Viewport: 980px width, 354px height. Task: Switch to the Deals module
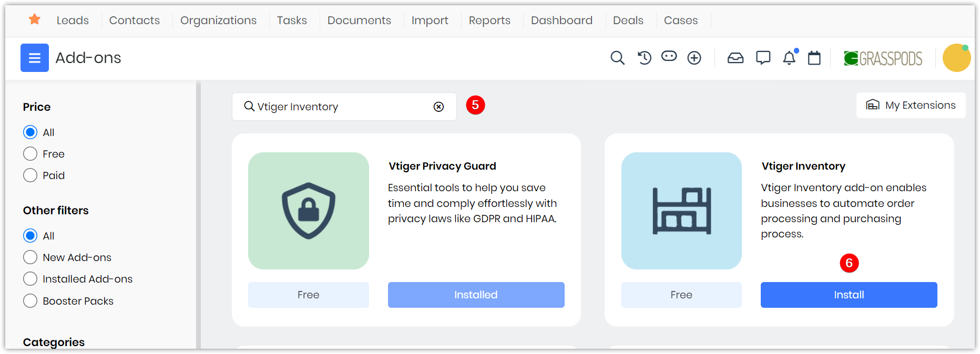[x=628, y=20]
